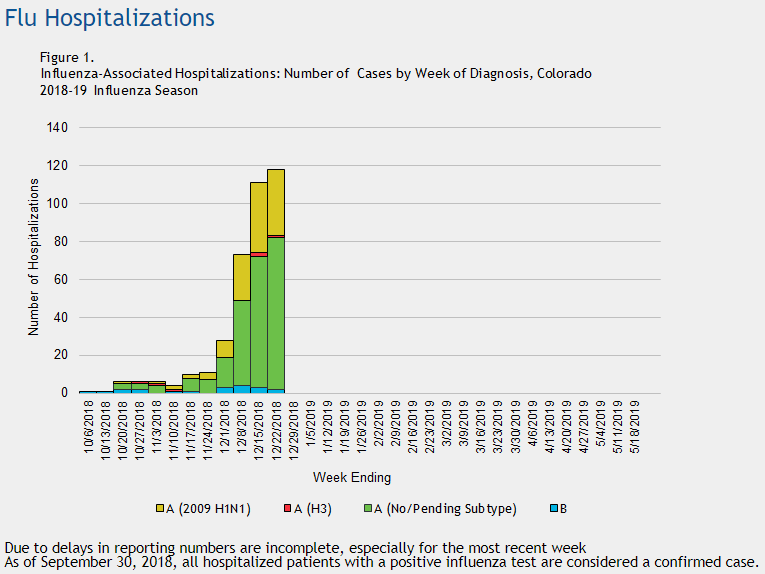Click the 5/18/2019 x-axis date label
This screenshot has height=574, width=765.
click(x=632, y=428)
